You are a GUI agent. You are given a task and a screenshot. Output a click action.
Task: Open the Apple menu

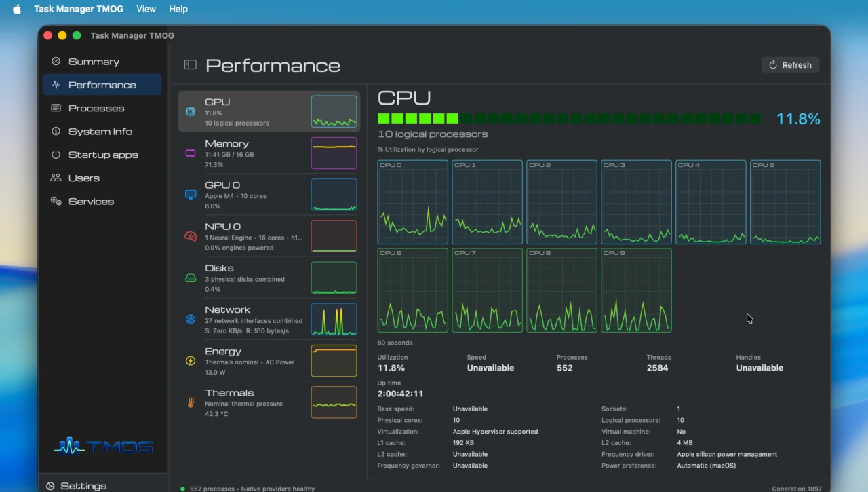tap(17, 9)
